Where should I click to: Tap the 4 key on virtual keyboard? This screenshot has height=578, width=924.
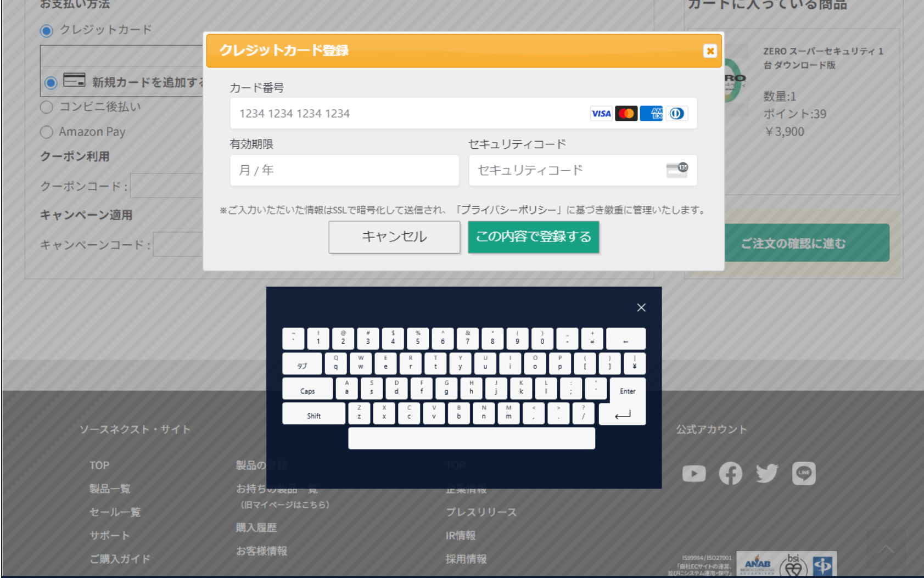click(x=393, y=339)
